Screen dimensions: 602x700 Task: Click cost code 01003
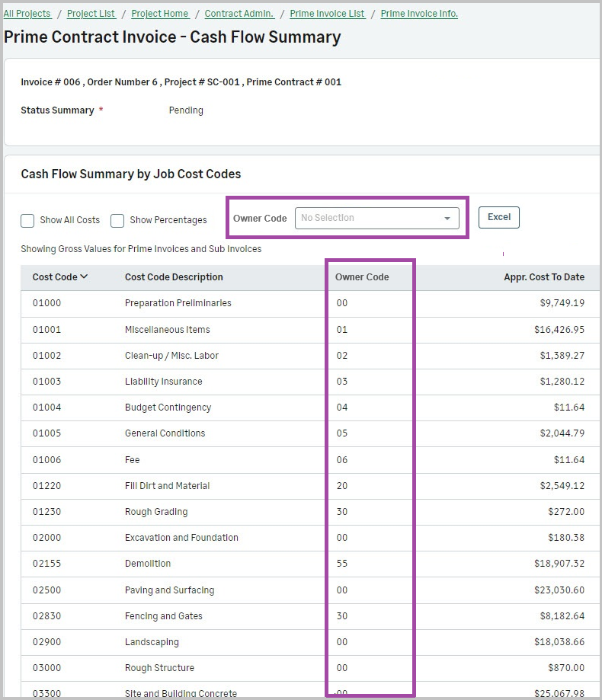coord(47,382)
